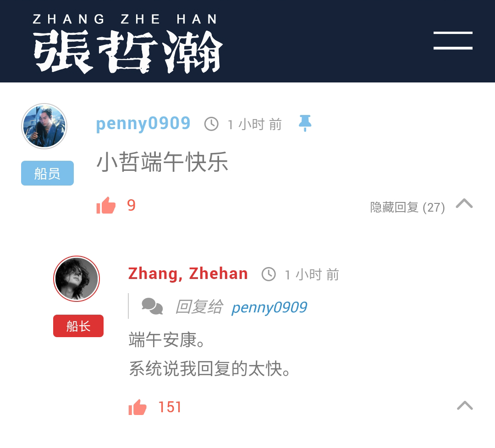Click the pin icon beside penny0909's comment
This screenshot has height=448, width=495.
(x=305, y=123)
